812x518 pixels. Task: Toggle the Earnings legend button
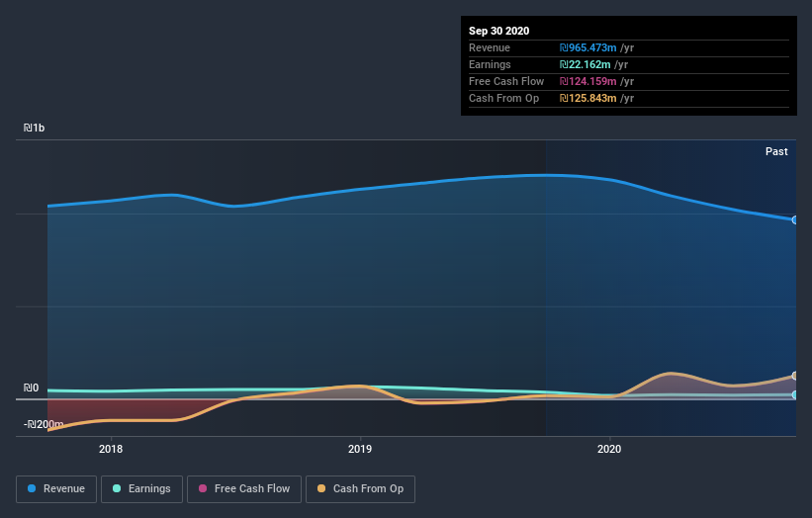click(141, 489)
